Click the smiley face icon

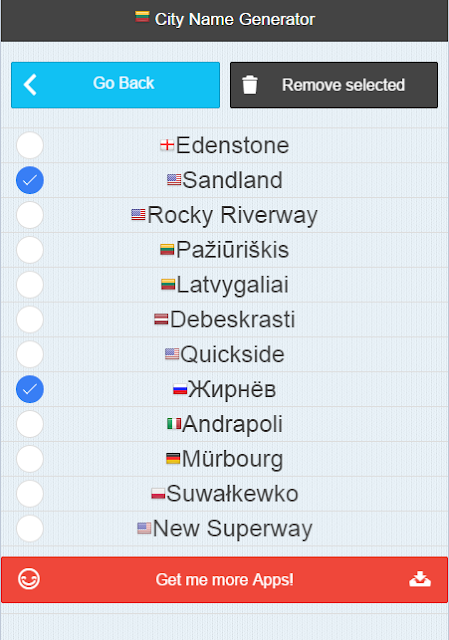point(29,579)
